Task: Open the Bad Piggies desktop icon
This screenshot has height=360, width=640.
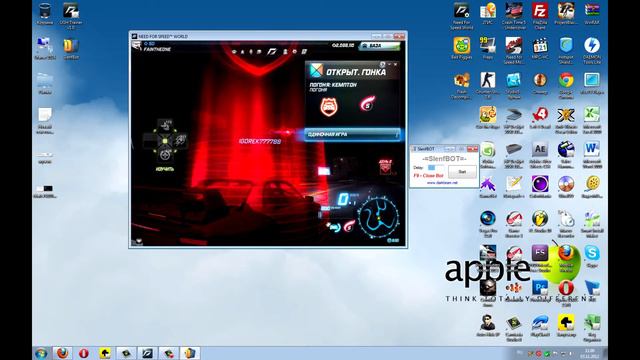Action: tap(462, 49)
